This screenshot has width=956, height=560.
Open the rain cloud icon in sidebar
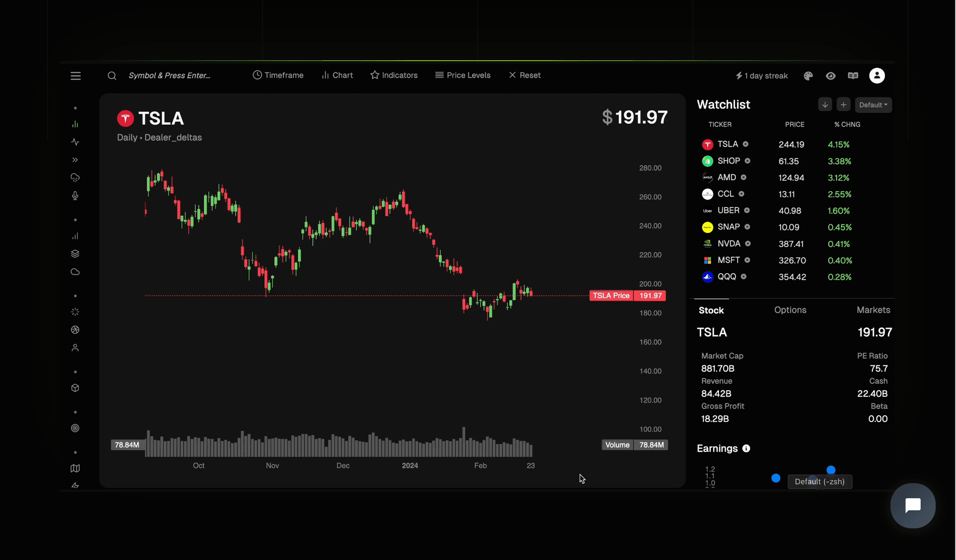75,178
